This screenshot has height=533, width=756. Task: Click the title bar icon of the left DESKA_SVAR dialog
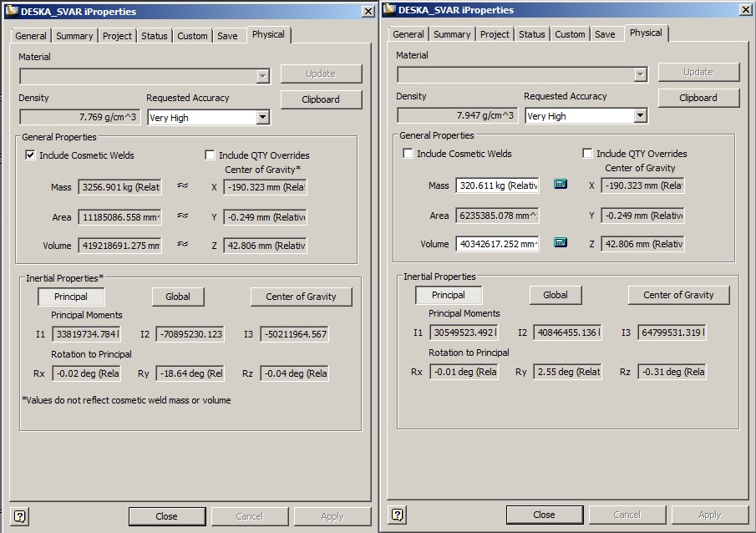(x=11, y=12)
